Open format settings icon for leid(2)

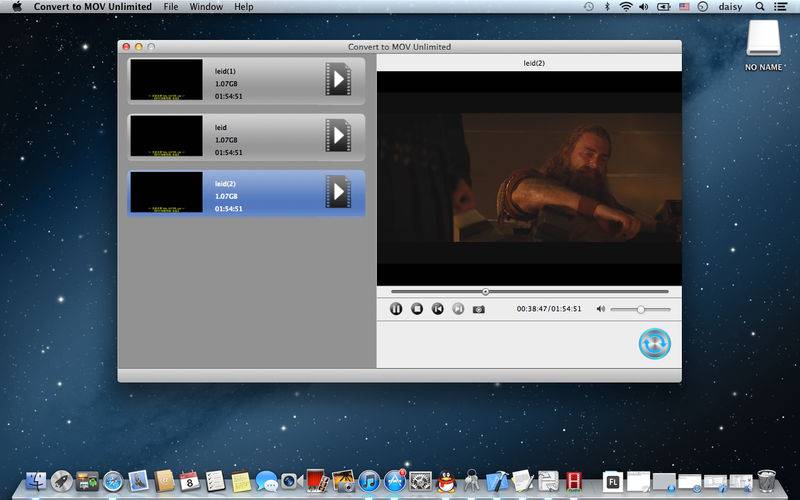338,192
